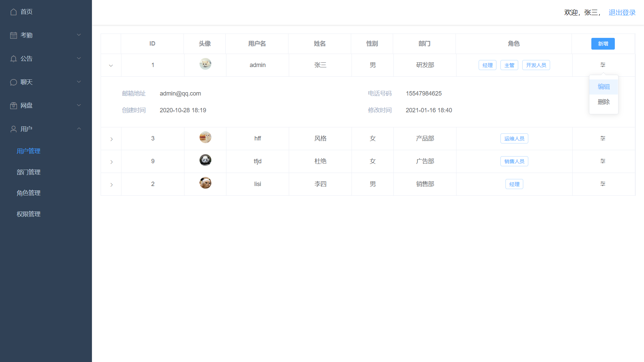Open action settings icon for hff row

[x=603, y=138]
